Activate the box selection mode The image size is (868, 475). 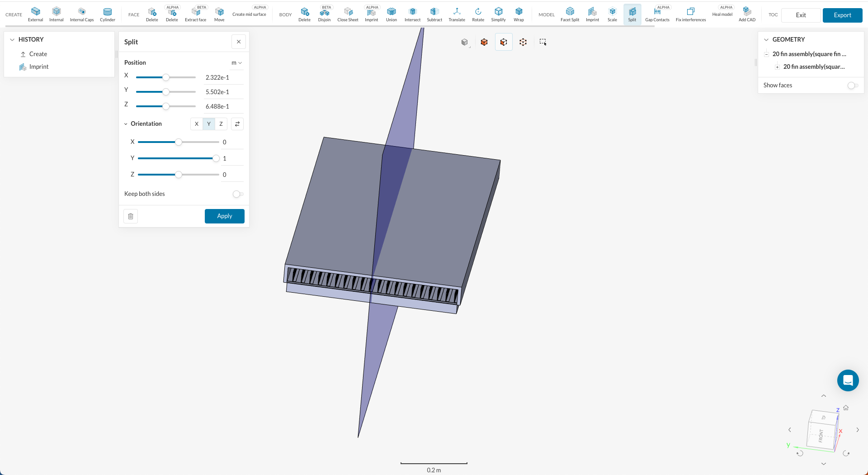pyautogui.click(x=542, y=42)
